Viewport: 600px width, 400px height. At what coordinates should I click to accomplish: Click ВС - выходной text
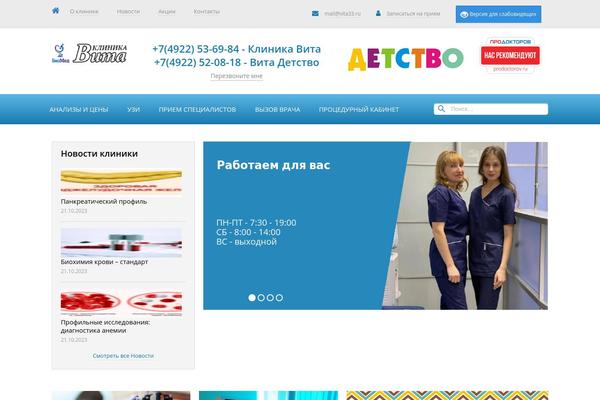(246, 242)
